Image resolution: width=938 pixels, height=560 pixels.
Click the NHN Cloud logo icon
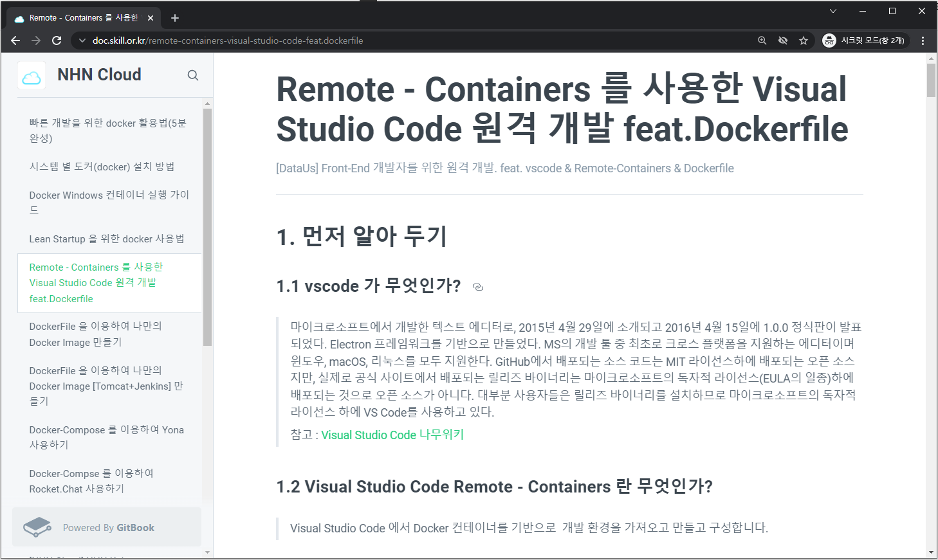(32, 75)
